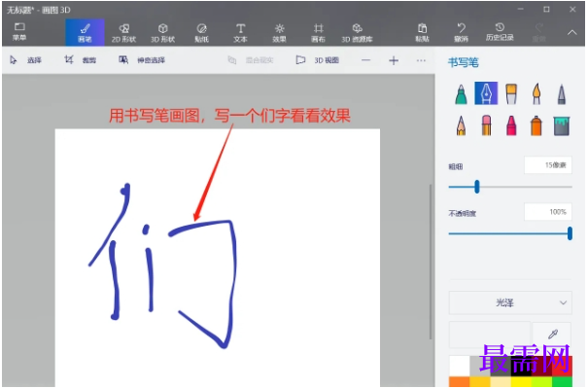
Task: Zoom in with the plus button
Action: click(394, 60)
